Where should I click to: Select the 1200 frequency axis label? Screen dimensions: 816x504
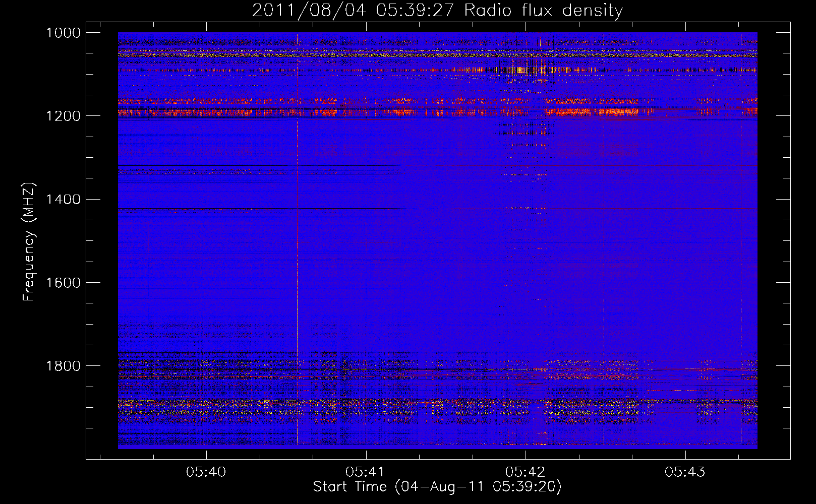(64, 116)
